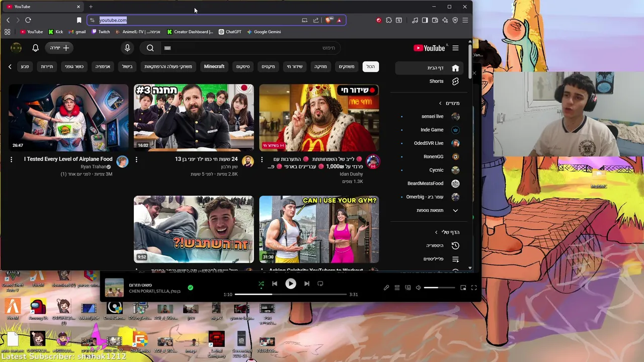
Task: Open a new browser tab
Action: click(91, 7)
